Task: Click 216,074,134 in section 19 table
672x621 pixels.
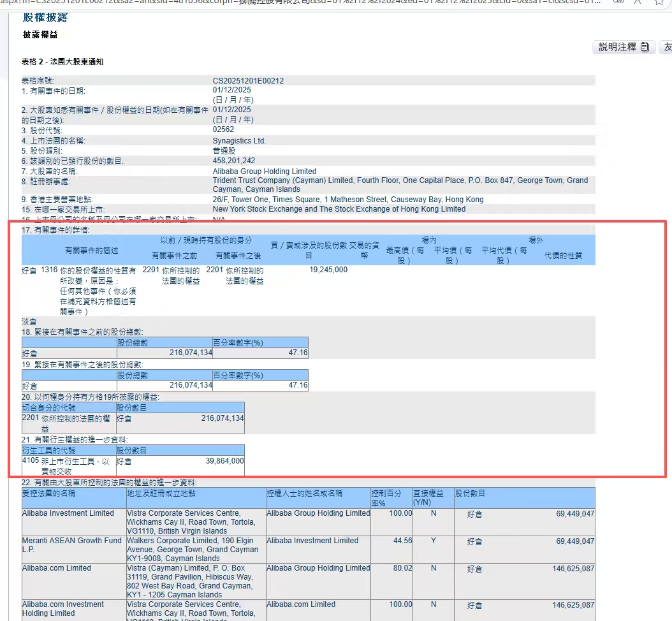Action: tap(191, 385)
